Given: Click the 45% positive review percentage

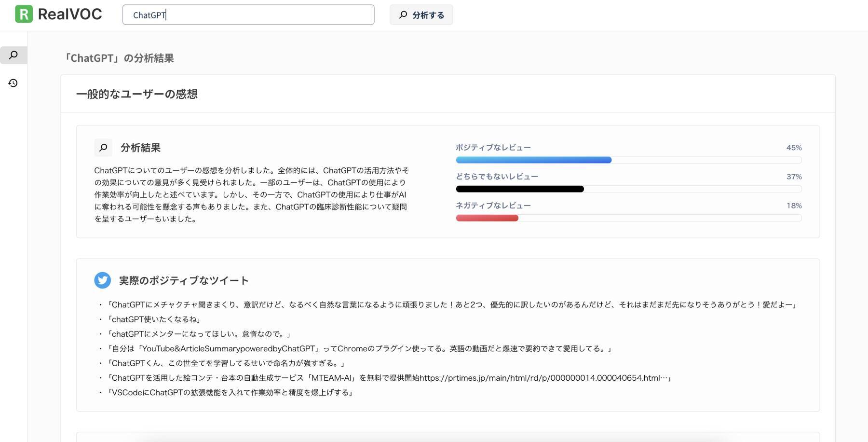Looking at the screenshot, I should [x=793, y=148].
